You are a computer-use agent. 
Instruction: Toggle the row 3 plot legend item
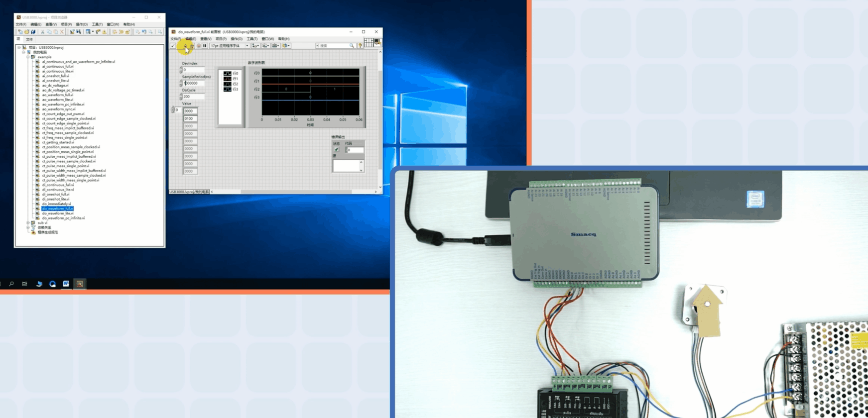point(231,90)
